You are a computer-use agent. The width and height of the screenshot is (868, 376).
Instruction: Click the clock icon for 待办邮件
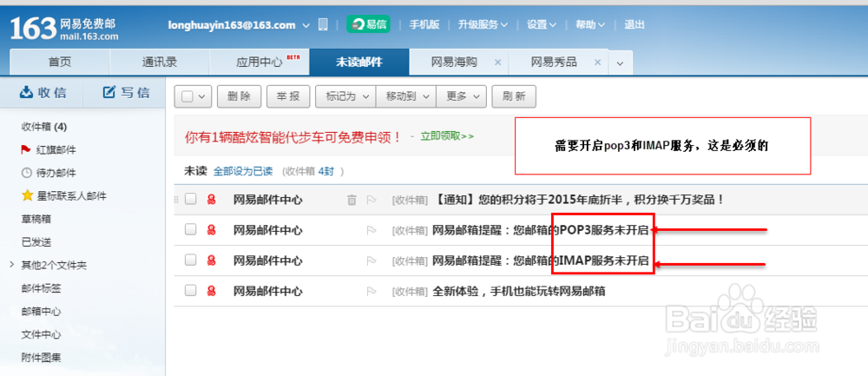click(x=26, y=173)
